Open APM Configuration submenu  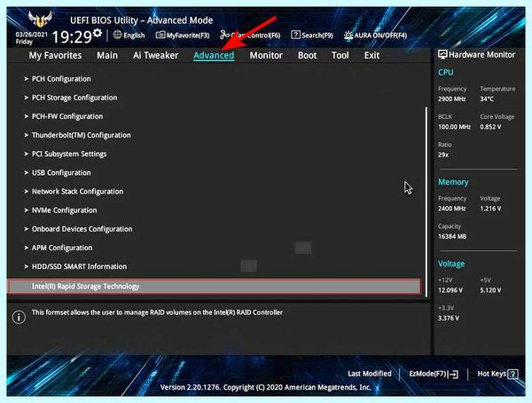pos(62,248)
